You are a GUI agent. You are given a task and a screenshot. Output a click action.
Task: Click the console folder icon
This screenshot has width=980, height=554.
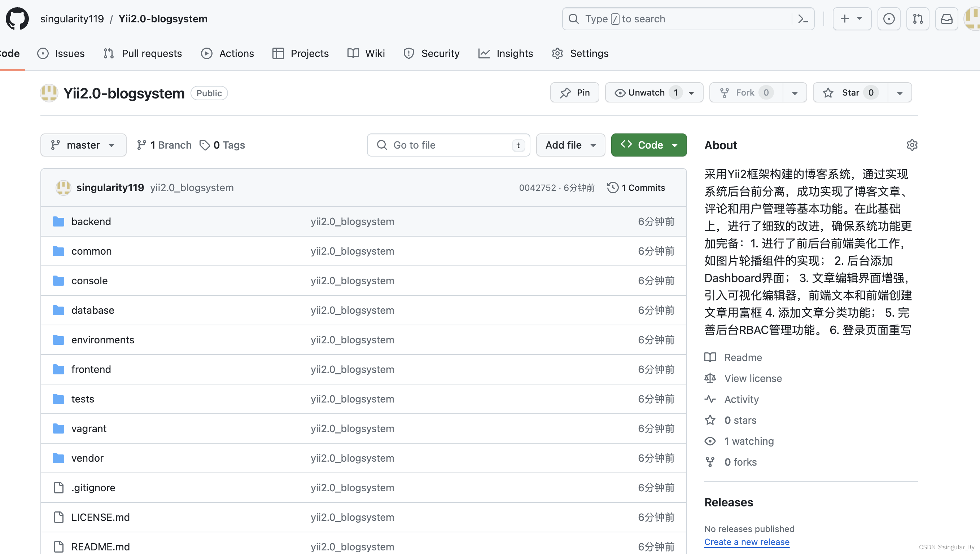pyautogui.click(x=58, y=281)
